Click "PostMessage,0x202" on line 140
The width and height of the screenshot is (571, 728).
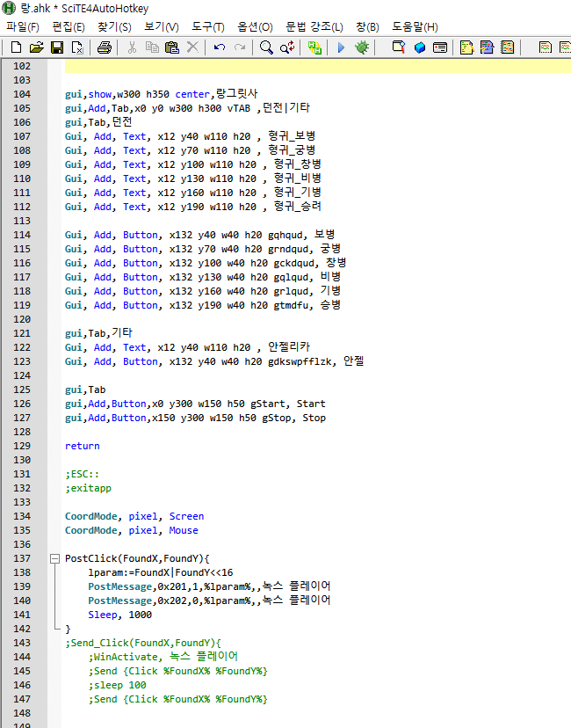point(137,601)
